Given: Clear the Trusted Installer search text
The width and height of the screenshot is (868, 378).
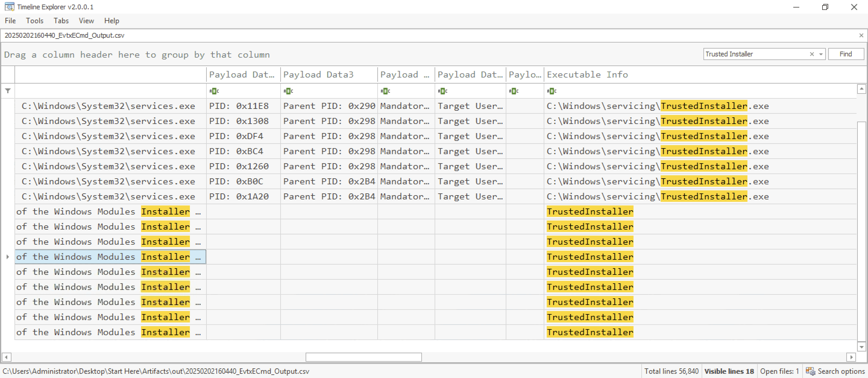Looking at the screenshot, I should [812, 54].
